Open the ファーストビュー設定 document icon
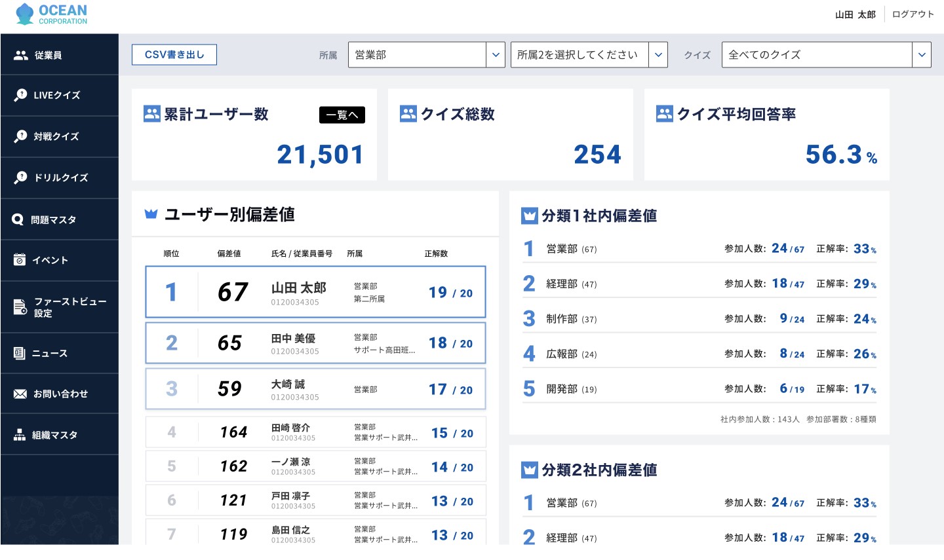 coord(20,307)
